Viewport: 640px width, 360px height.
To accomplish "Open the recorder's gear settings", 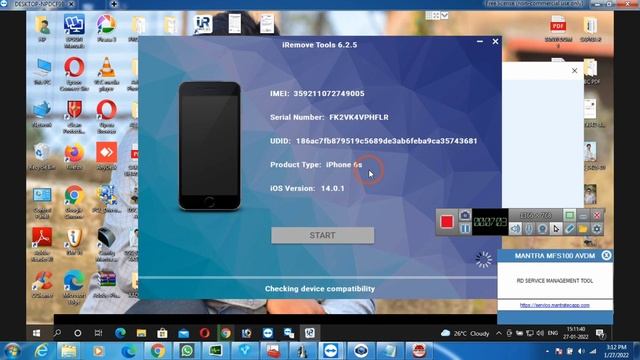I will 597,229.
